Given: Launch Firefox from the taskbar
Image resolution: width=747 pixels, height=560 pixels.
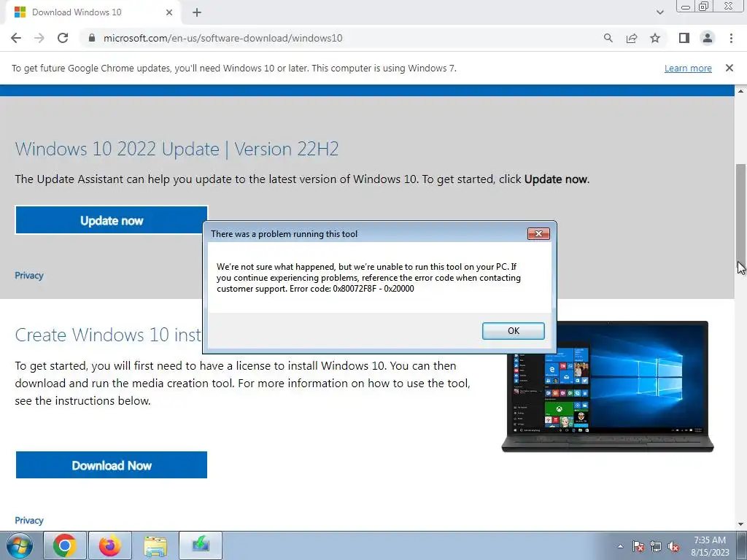Looking at the screenshot, I should 110,545.
